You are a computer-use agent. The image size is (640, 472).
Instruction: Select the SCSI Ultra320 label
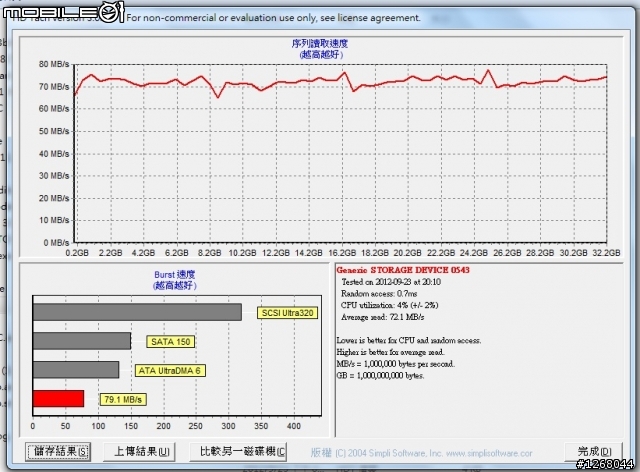[x=287, y=313]
